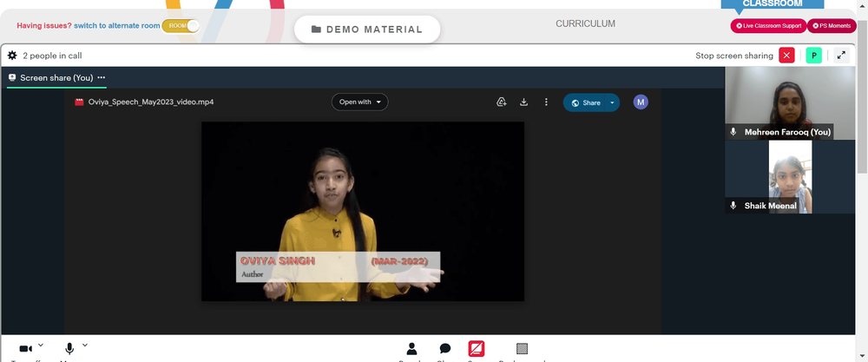This screenshot has height=362, width=868.
Task: Toggle camera with video camera icon
Action: coord(25,349)
